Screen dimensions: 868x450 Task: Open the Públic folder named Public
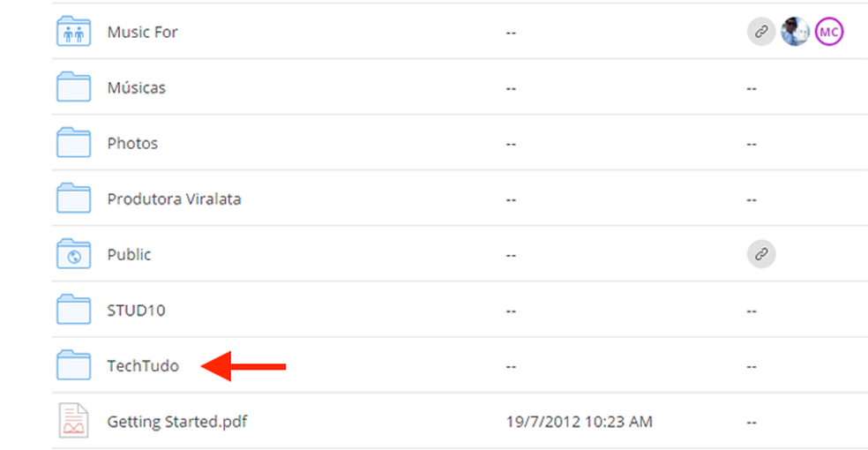point(129,255)
